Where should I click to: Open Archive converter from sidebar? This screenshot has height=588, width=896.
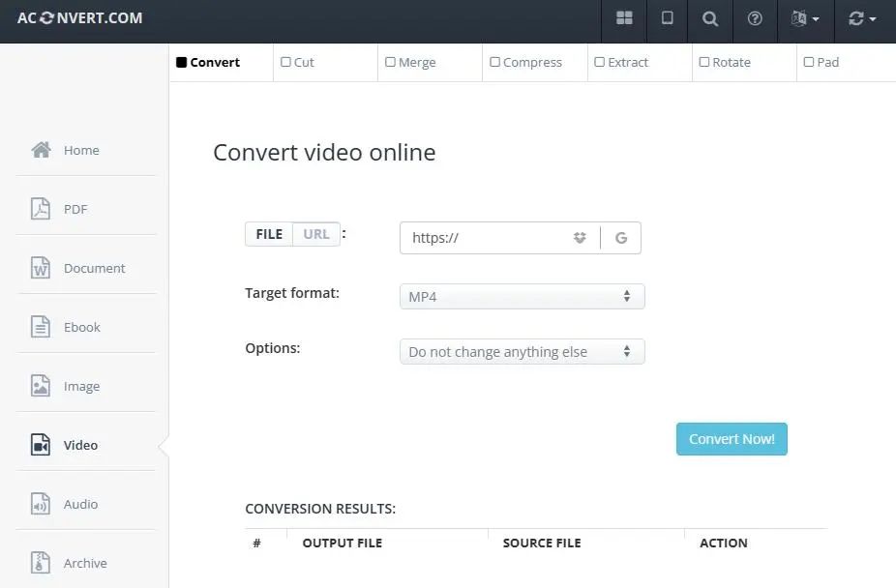tap(86, 563)
